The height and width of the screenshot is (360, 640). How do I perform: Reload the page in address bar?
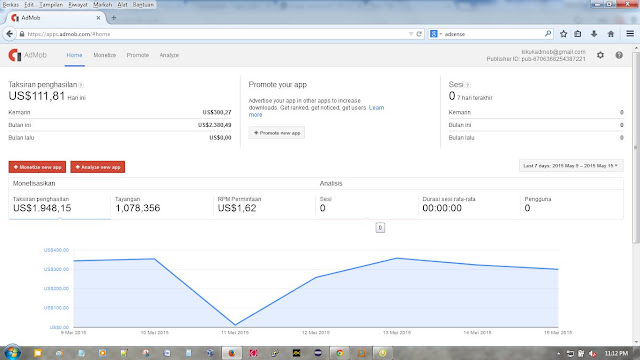(x=419, y=34)
